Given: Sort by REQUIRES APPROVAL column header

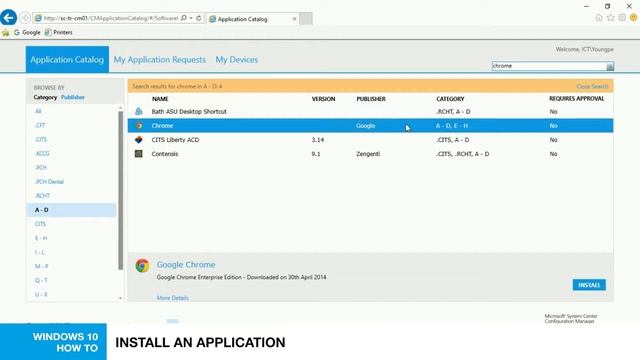Looking at the screenshot, I should pyautogui.click(x=577, y=98).
